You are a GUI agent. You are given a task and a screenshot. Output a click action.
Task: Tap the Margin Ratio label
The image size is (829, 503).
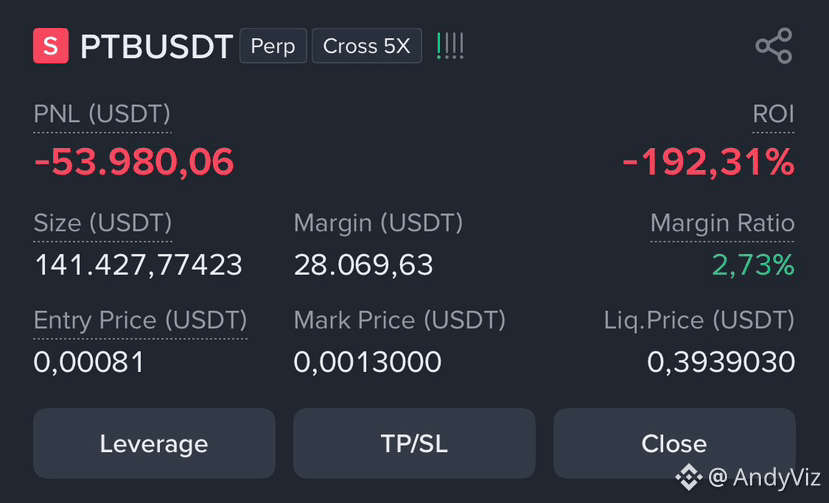pos(722,223)
